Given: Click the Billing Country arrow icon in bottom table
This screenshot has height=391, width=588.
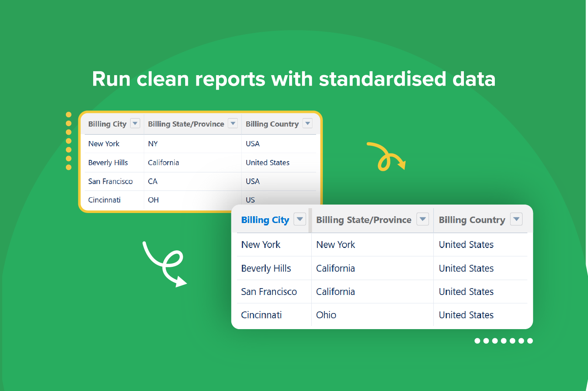Looking at the screenshot, I should 517,219.
